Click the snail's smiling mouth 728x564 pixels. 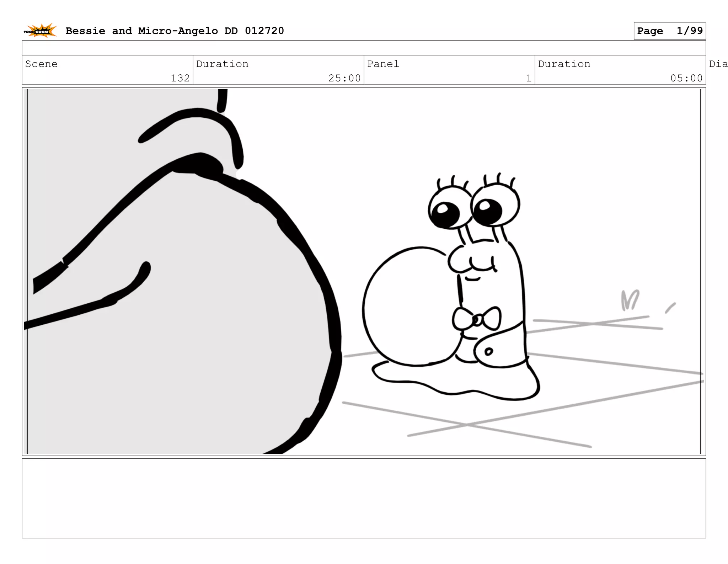[473, 279]
